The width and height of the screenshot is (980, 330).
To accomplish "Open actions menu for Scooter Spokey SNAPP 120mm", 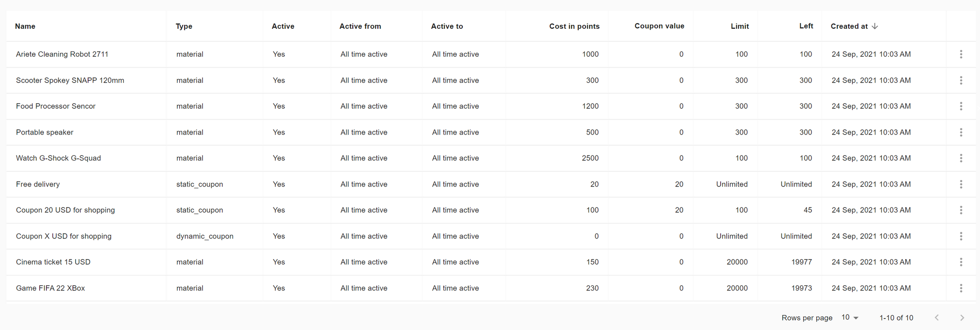I will pyautogui.click(x=961, y=80).
